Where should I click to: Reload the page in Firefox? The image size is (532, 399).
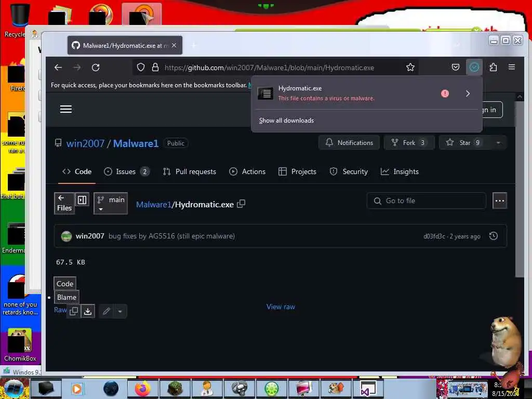(96, 68)
